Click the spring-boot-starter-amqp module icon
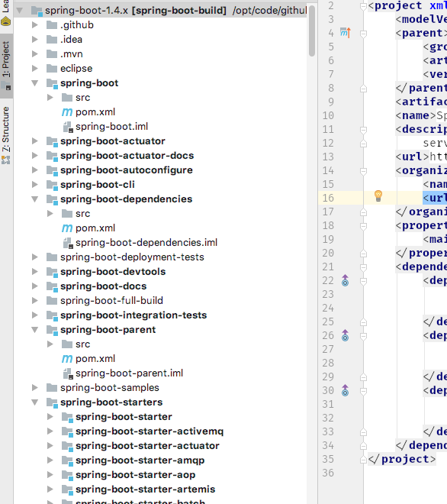The image size is (447, 504). tap(67, 460)
